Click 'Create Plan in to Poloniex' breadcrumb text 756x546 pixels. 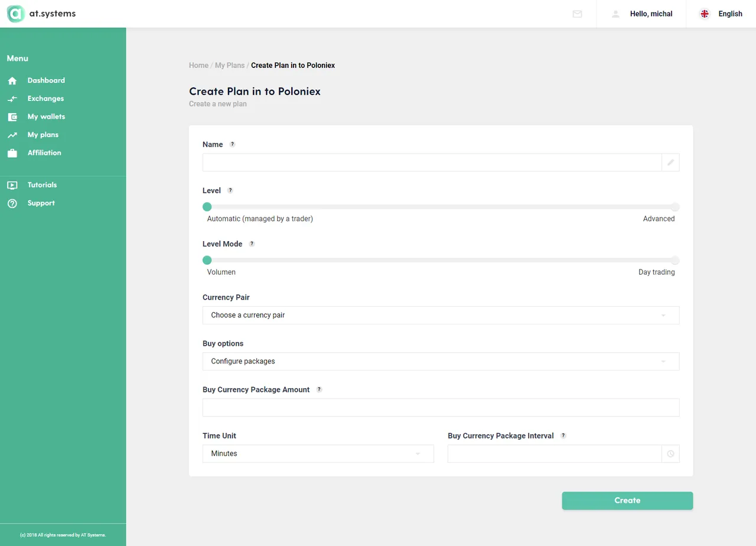(x=293, y=66)
